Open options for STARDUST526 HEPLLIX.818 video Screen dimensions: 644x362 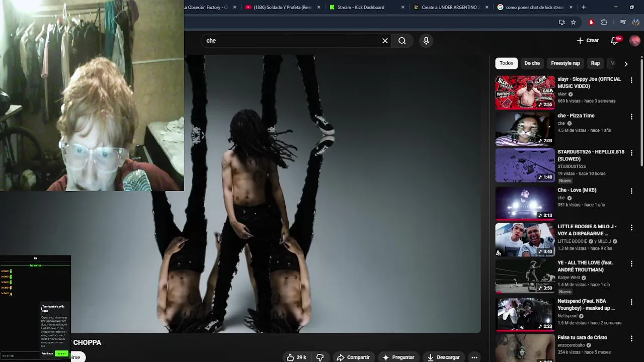[x=631, y=153]
